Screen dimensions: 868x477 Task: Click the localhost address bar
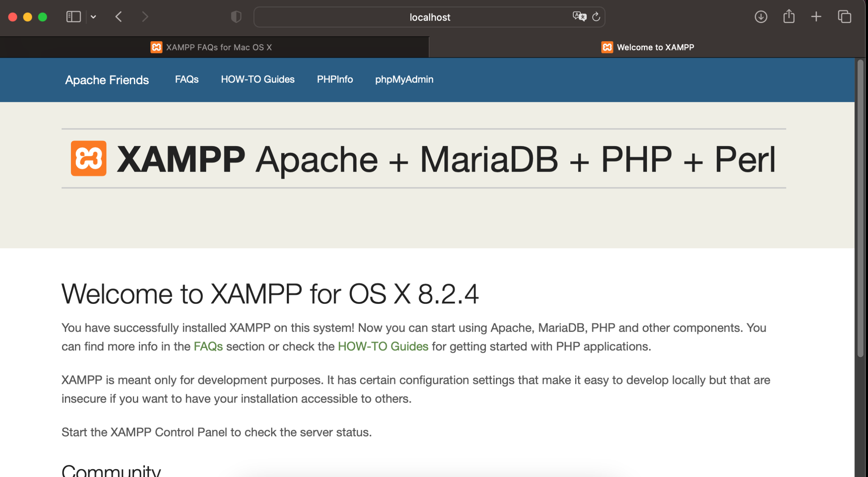[x=429, y=17]
